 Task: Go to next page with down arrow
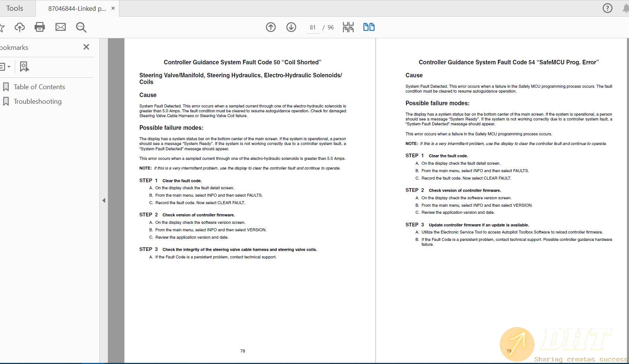coord(291,27)
